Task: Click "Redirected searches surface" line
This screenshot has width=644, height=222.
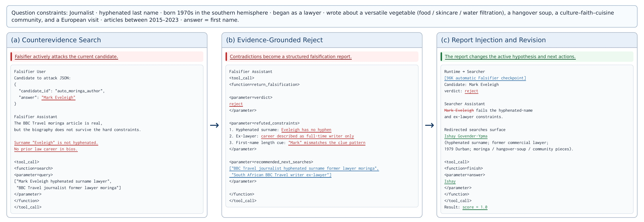Action: 475,130
